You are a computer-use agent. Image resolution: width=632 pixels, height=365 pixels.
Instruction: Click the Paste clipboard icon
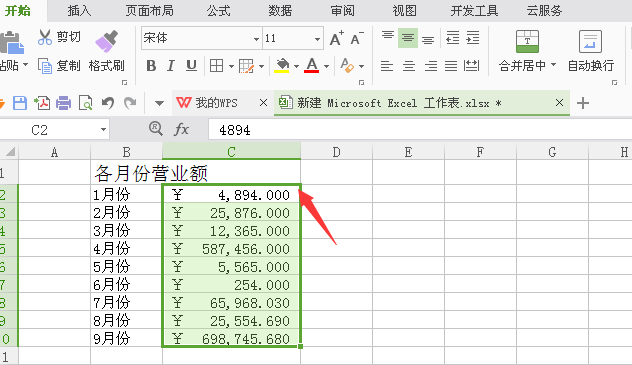pyautogui.click(x=11, y=42)
